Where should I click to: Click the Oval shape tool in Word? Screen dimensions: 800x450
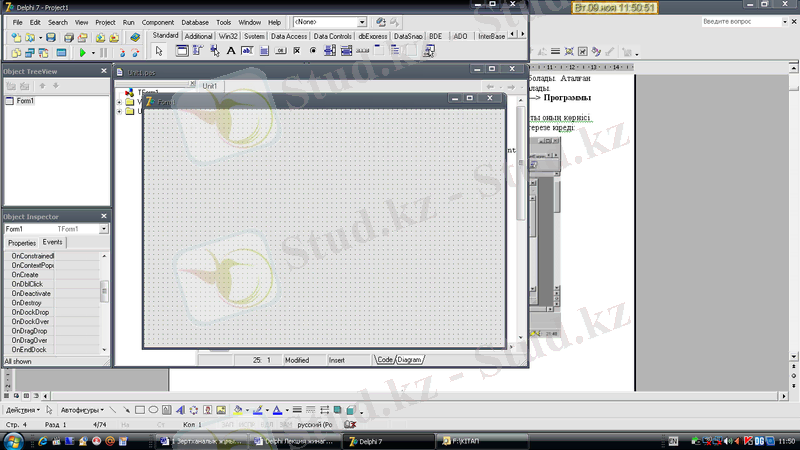tap(153, 410)
